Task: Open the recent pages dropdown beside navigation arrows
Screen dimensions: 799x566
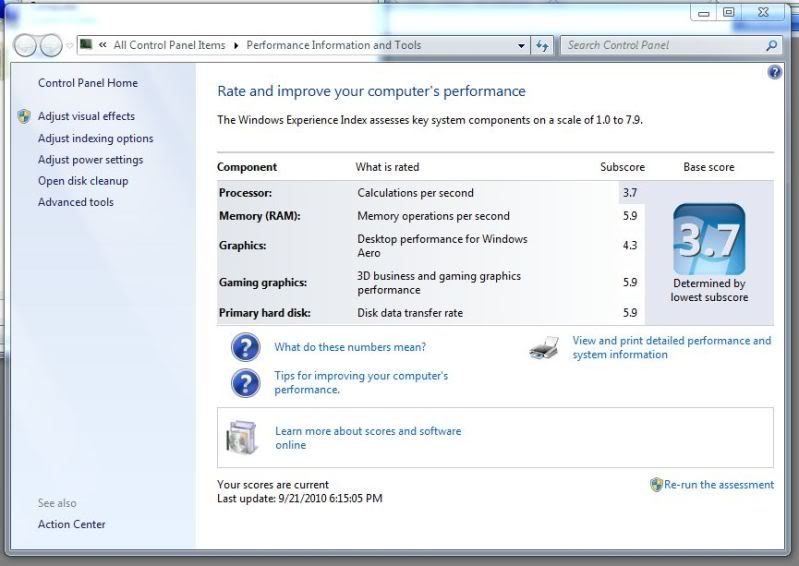Action: tap(69, 46)
